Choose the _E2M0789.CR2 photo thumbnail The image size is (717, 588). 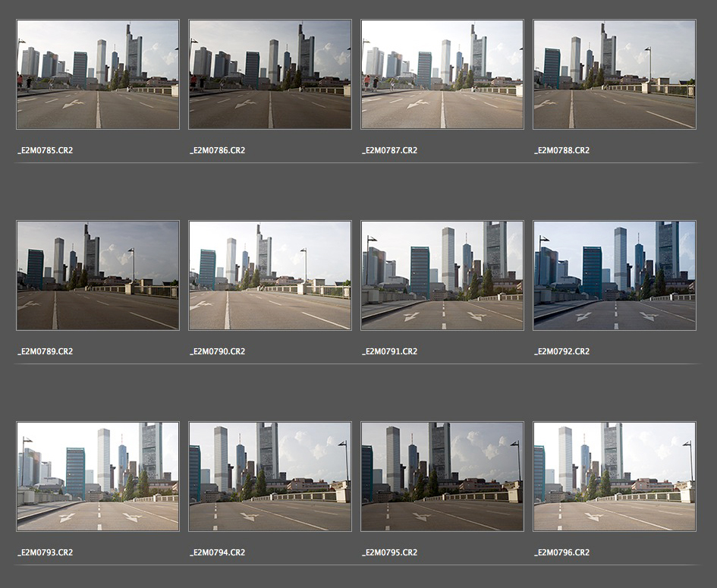coord(98,275)
